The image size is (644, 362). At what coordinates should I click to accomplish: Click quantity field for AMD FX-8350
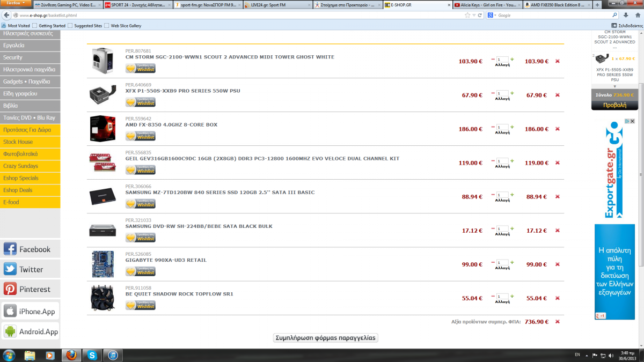503,127
